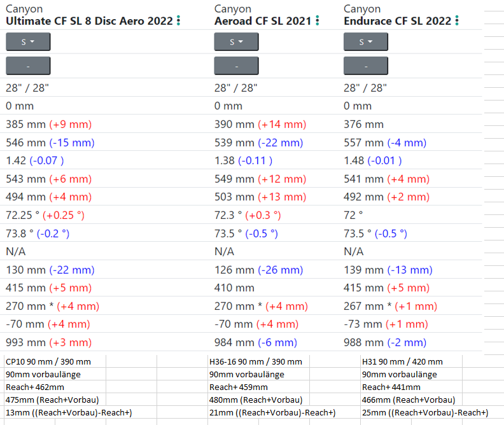Click the dash button under Ultimate size selector
The height and width of the screenshot is (425, 504).
tap(28, 66)
